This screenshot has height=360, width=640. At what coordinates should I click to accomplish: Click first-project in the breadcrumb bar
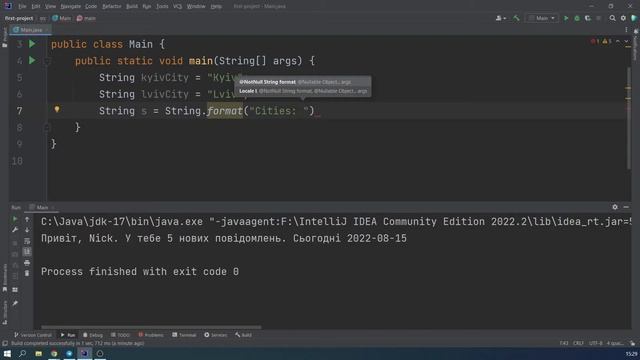(19, 18)
